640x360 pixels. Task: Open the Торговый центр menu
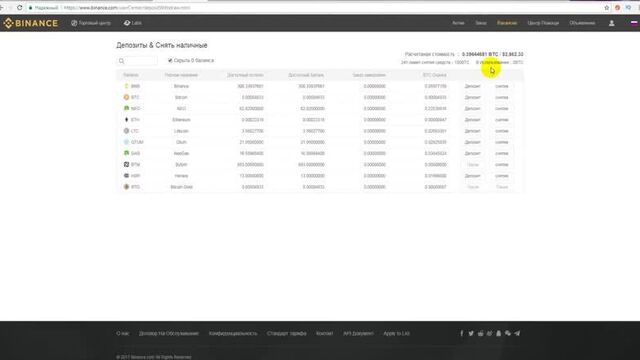pos(91,23)
